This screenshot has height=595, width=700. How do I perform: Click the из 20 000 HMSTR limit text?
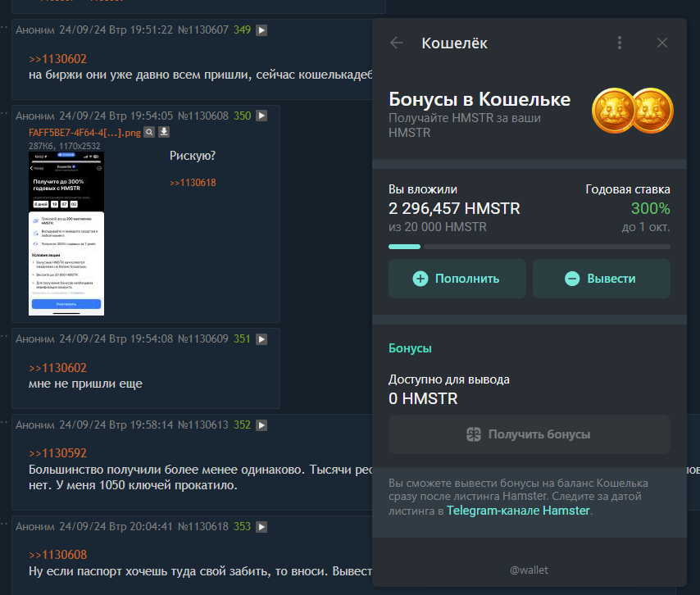tap(438, 227)
